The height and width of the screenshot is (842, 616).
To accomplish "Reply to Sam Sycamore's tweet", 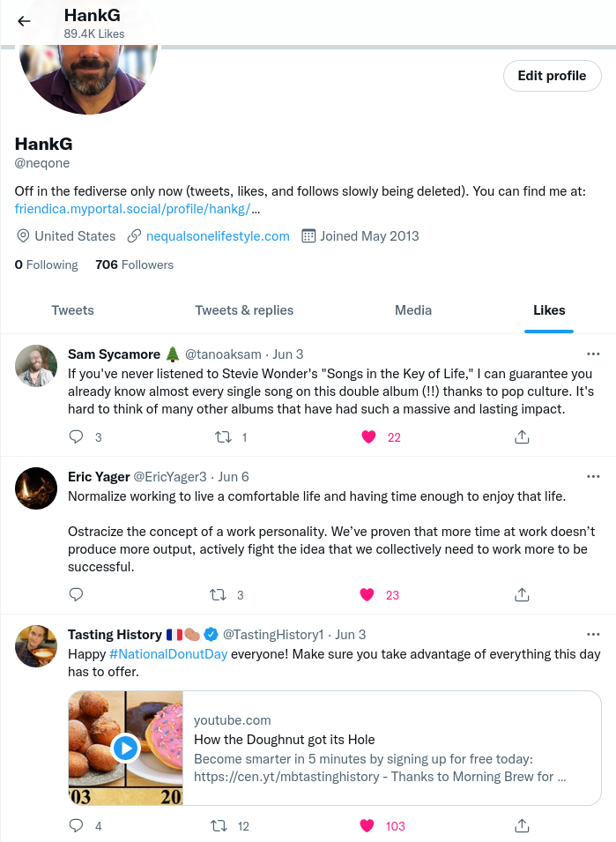I will click(x=76, y=437).
